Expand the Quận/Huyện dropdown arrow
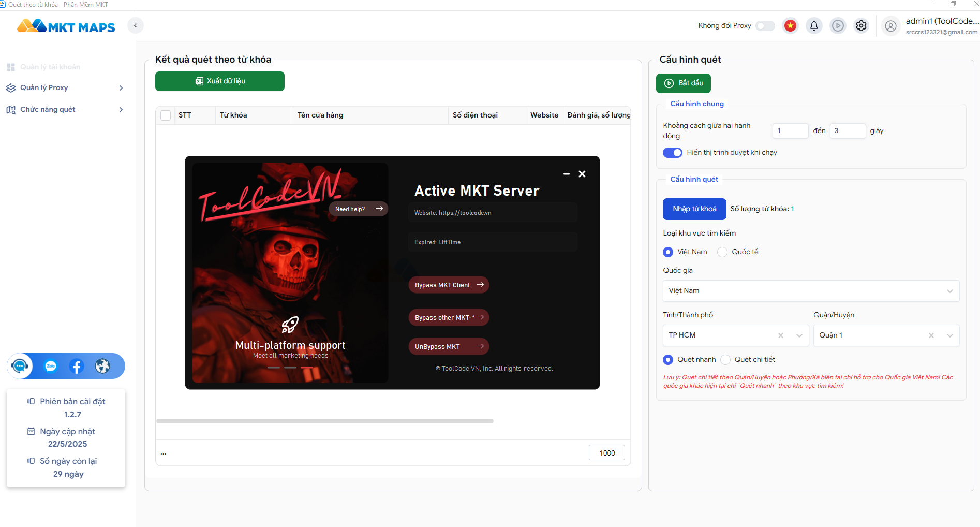This screenshot has height=527, width=980. (x=950, y=335)
